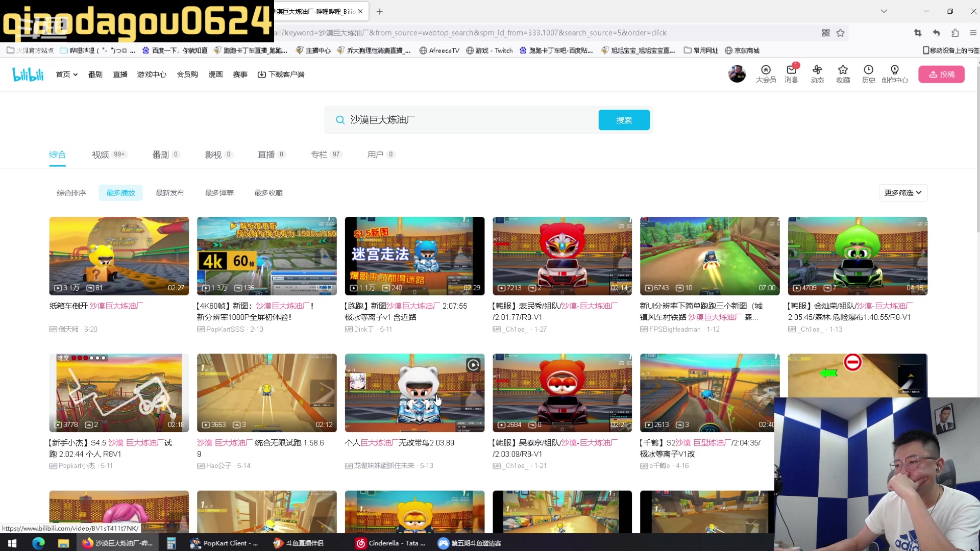The image size is (980, 551).
Task: Switch to PopKart Client in taskbar
Action: pyautogui.click(x=224, y=543)
